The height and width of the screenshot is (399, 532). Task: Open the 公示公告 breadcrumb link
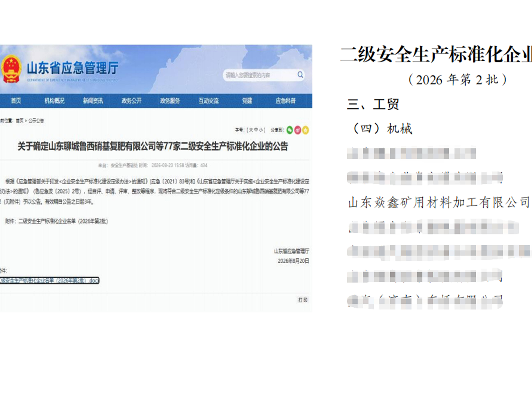click(36, 121)
